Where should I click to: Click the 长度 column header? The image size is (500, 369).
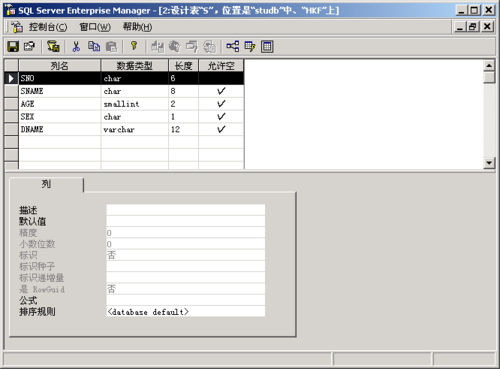[x=183, y=66]
